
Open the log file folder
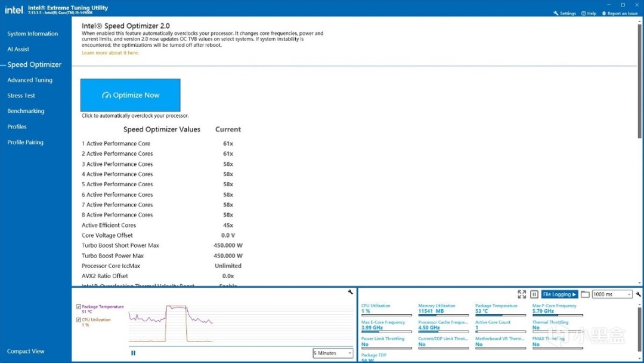click(586, 294)
